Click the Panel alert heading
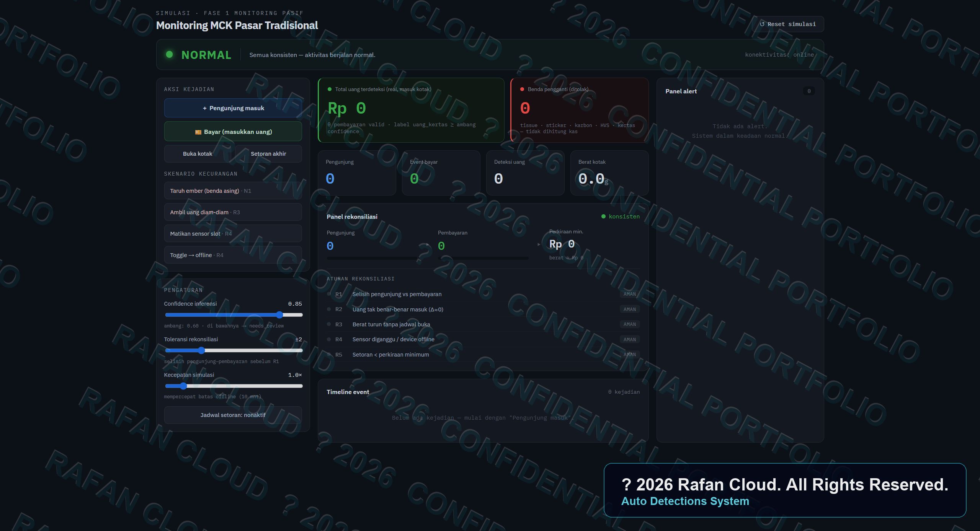 point(681,91)
